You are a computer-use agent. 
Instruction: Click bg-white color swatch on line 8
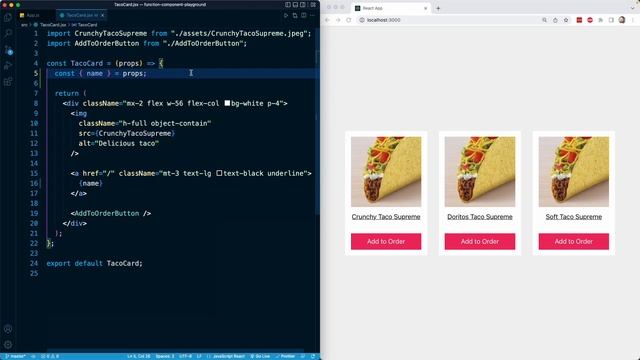point(227,103)
